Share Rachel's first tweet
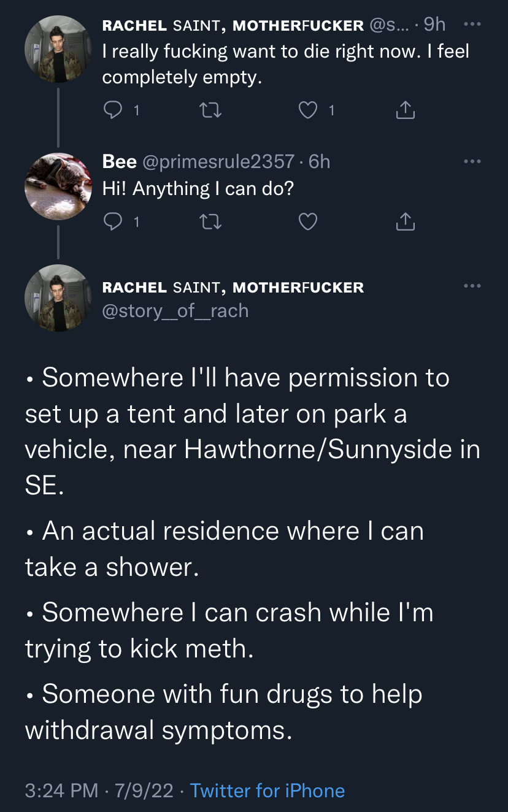Viewport: 508px width, 812px height. tap(405, 110)
